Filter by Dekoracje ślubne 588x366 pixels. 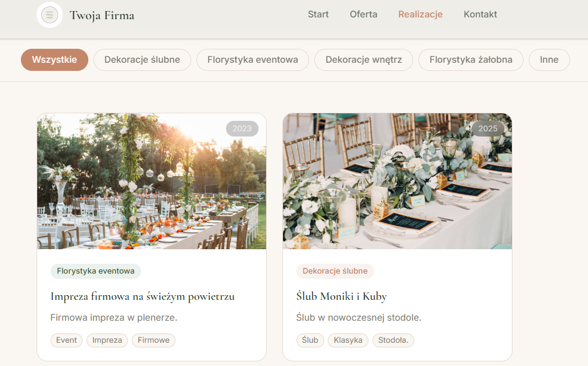(142, 60)
